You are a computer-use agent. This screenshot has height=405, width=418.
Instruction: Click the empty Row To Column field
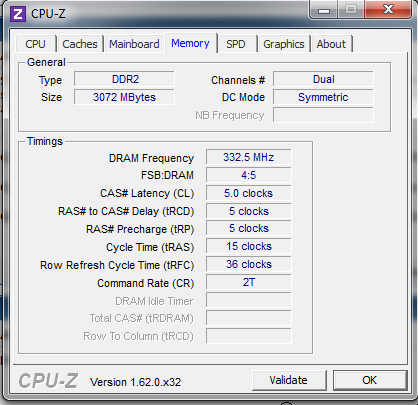point(249,336)
